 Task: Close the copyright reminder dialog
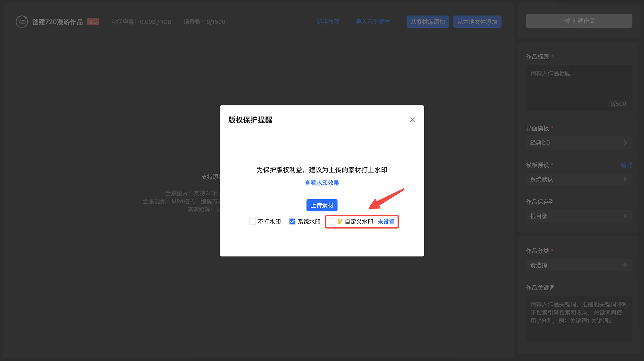(412, 120)
